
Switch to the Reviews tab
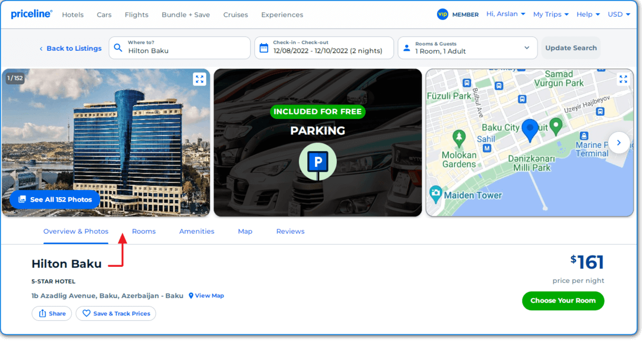[x=290, y=232]
